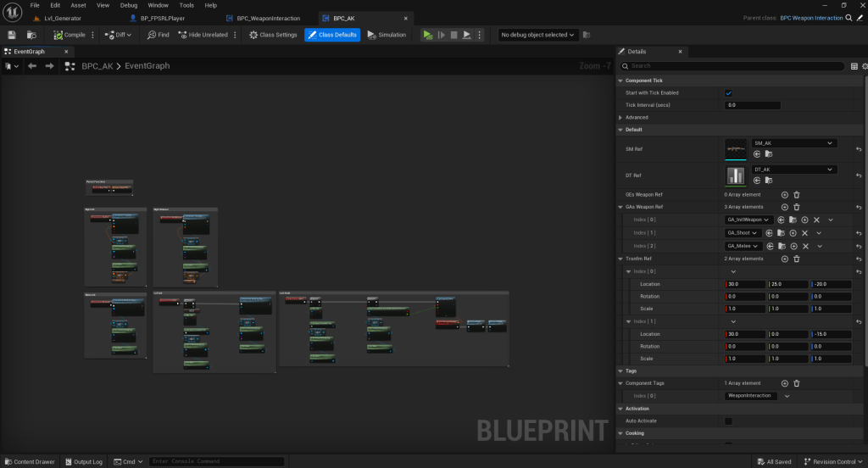Navigate back in the graph with left arrow

tap(32, 65)
